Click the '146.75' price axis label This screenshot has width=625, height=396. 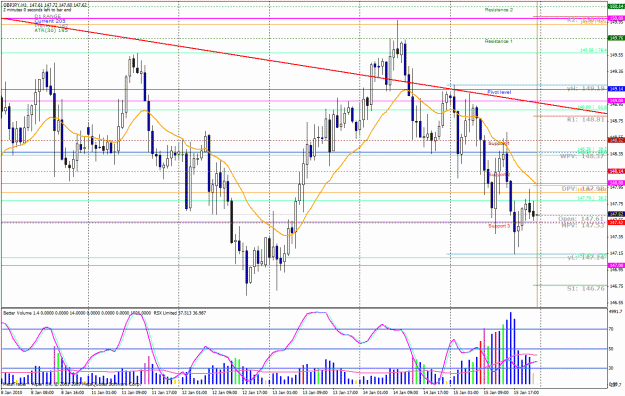(x=616, y=286)
